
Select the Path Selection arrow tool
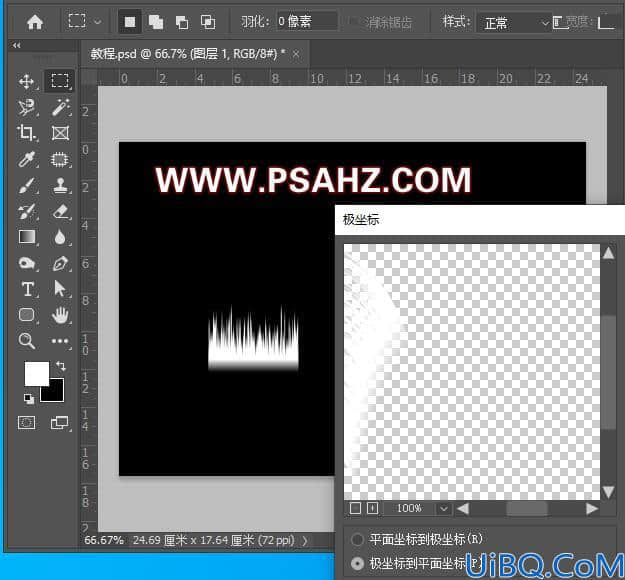[x=60, y=289]
